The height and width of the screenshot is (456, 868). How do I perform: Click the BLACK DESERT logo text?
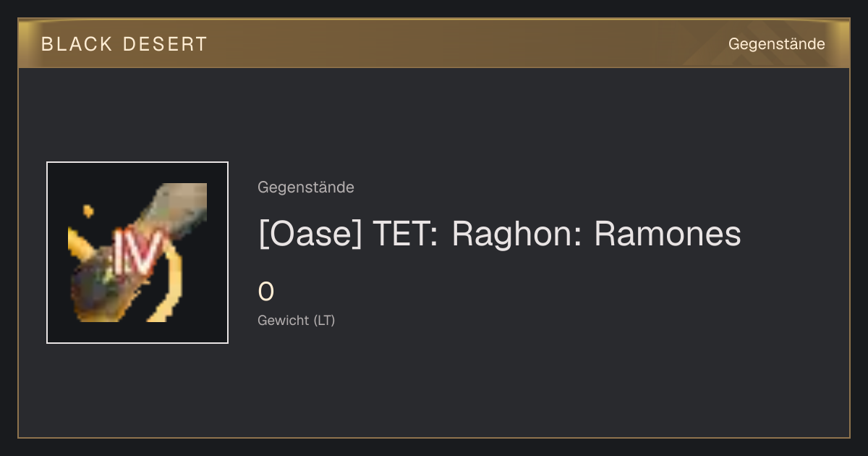(124, 44)
